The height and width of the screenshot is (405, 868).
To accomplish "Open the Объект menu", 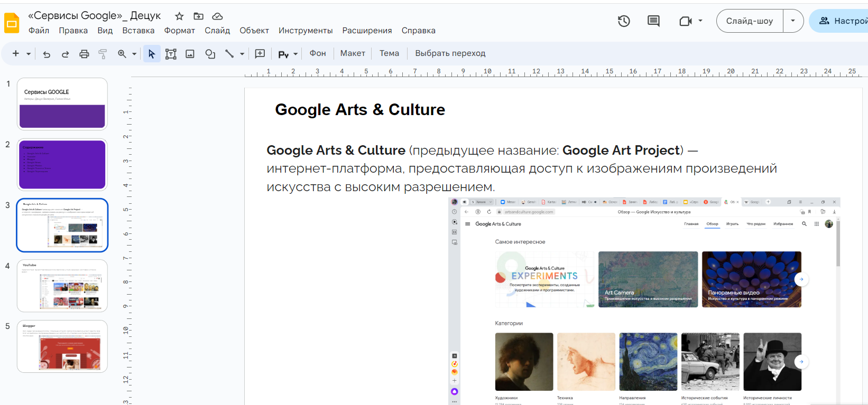I will pos(254,31).
